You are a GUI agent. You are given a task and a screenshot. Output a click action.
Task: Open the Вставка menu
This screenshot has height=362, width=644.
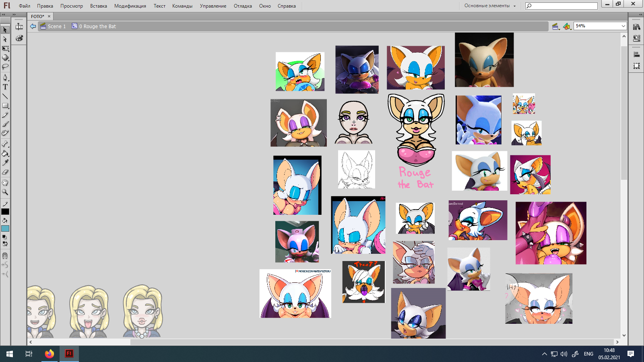(x=99, y=6)
